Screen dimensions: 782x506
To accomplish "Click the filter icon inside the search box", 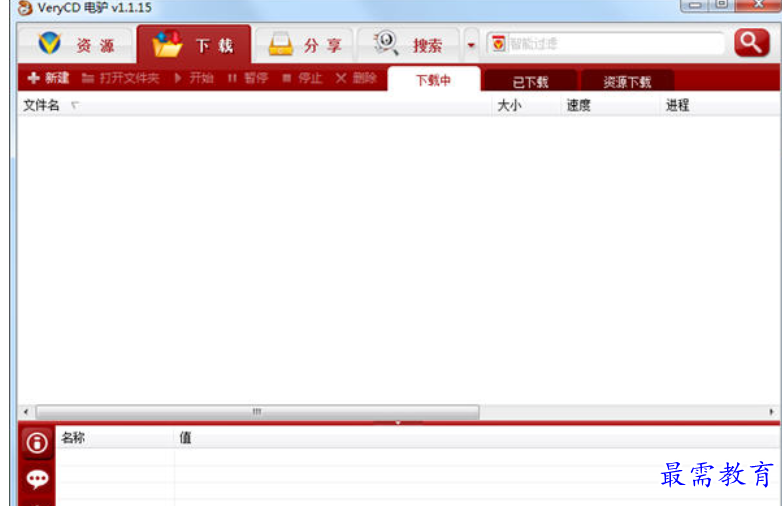I will (498, 44).
